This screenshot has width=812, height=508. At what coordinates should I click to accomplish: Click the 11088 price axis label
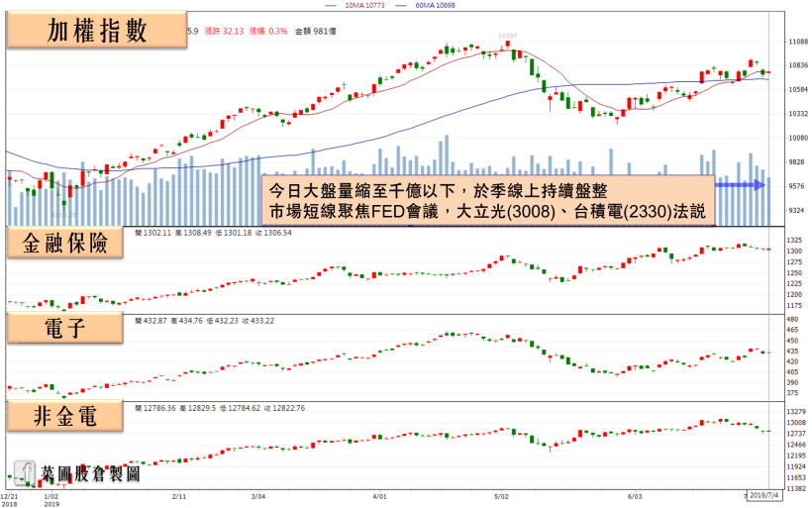click(798, 42)
